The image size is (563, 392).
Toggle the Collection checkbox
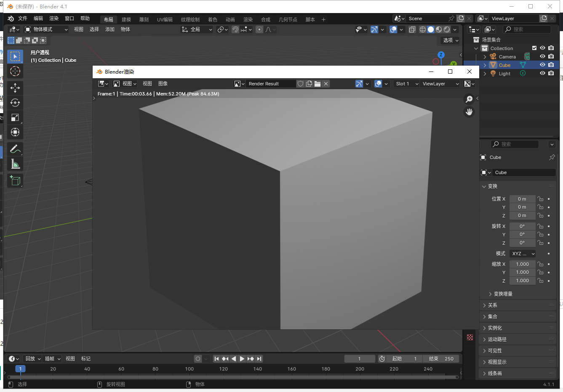pos(534,48)
